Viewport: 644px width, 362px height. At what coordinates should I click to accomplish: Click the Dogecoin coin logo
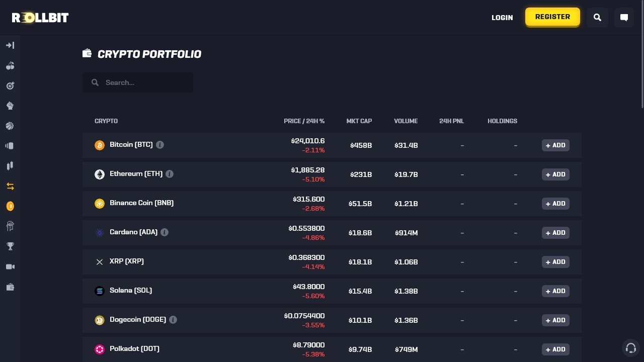pos(100,320)
